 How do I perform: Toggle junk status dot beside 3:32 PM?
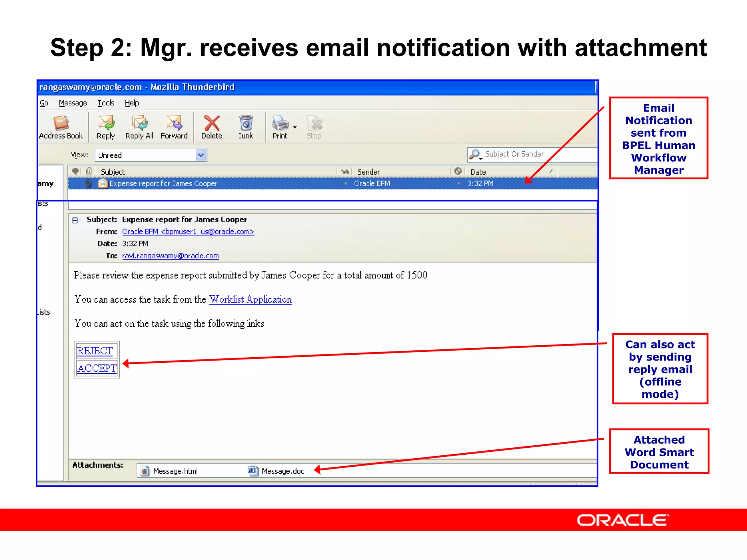point(459,183)
